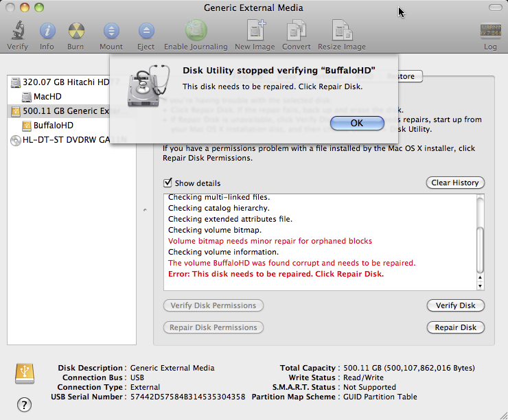Dismiss the dialog with the OK button
This screenshot has height=420, width=508.
pyautogui.click(x=357, y=124)
